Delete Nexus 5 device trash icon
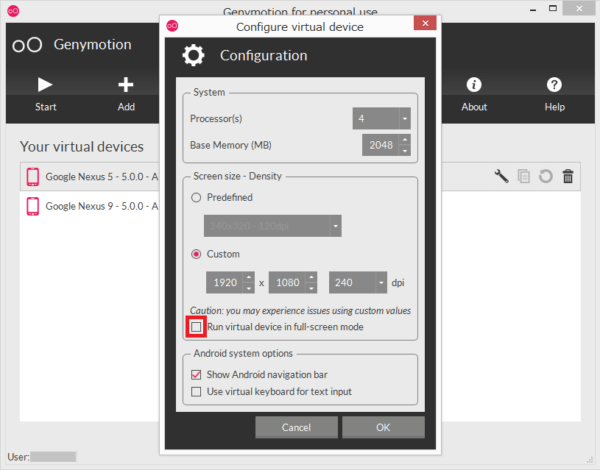Image resolution: width=600 pixels, height=470 pixels. (568, 176)
